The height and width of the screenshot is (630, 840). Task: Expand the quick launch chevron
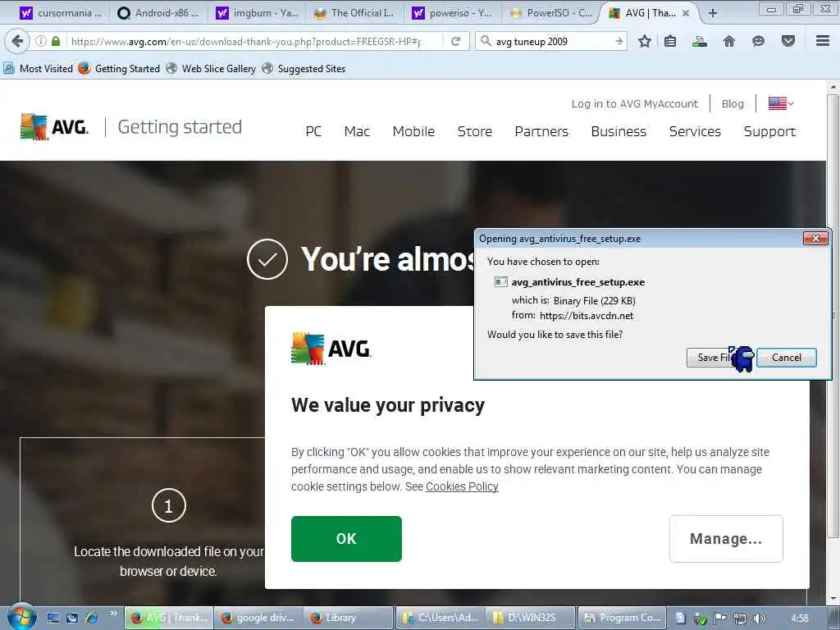point(113,614)
